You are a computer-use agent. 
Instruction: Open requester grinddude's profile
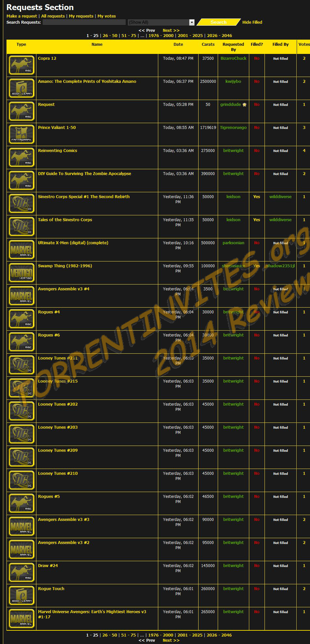point(231,105)
